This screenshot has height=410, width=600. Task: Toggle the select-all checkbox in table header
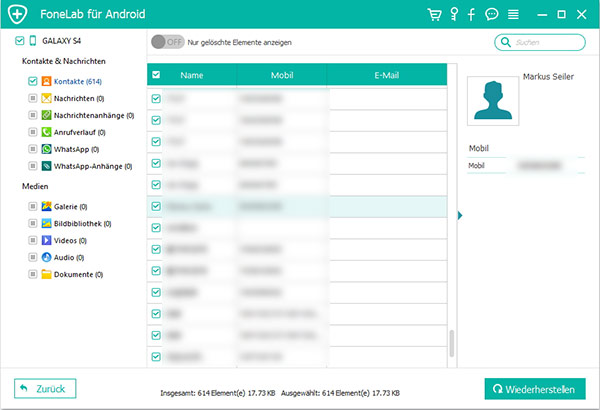(x=155, y=75)
